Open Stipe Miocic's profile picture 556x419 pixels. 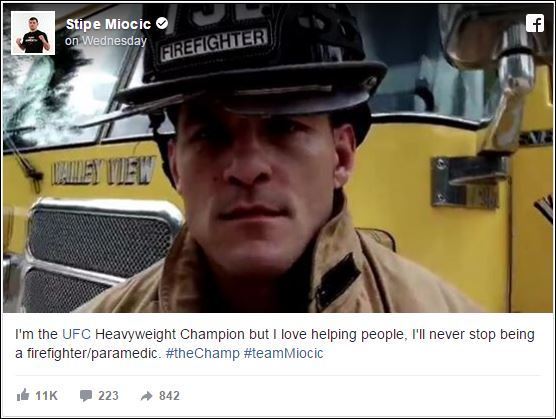tap(33, 33)
